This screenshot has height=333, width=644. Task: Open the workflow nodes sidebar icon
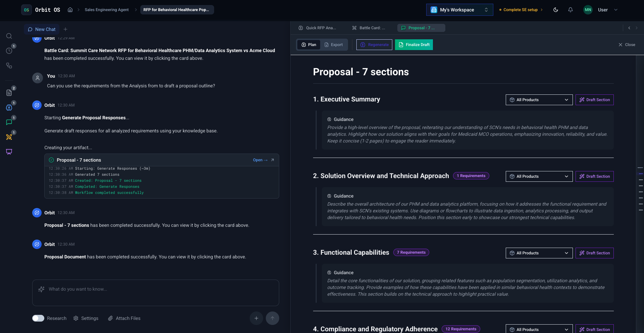[x=9, y=66]
